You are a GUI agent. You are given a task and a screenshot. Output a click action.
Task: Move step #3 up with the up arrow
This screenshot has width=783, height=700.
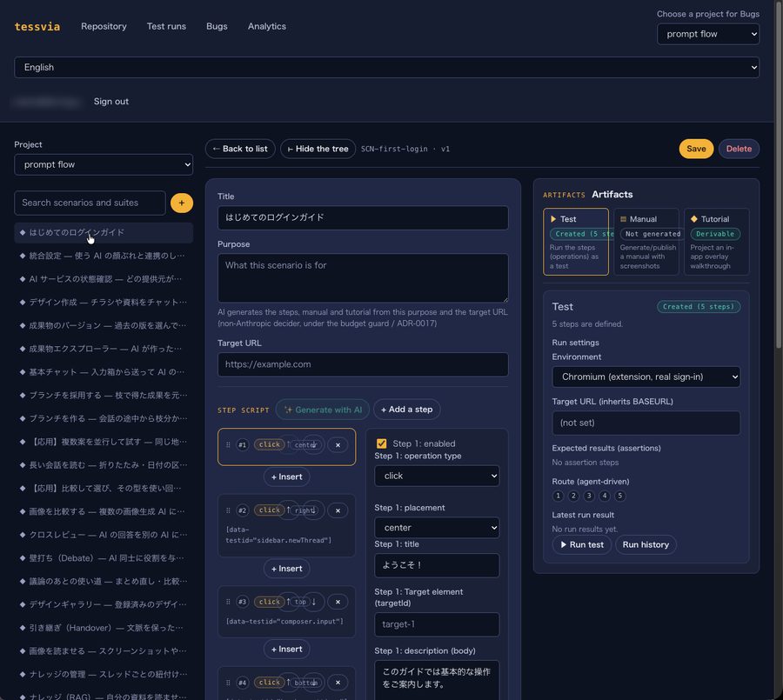tap(288, 602)
